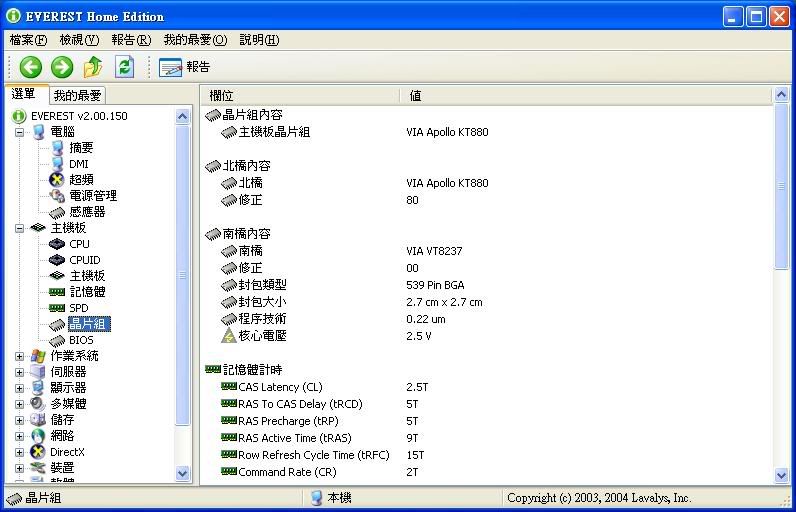Click the 顯示器 monitor icon
The width and height of the screenshot is (796, 512).
coord(38,388)
